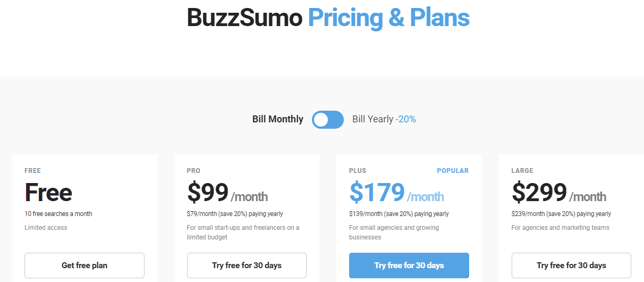This screenshot has height=282, width=644.
Task: Toggle the monthly/yearly billing switch
Action: point(328,120)
